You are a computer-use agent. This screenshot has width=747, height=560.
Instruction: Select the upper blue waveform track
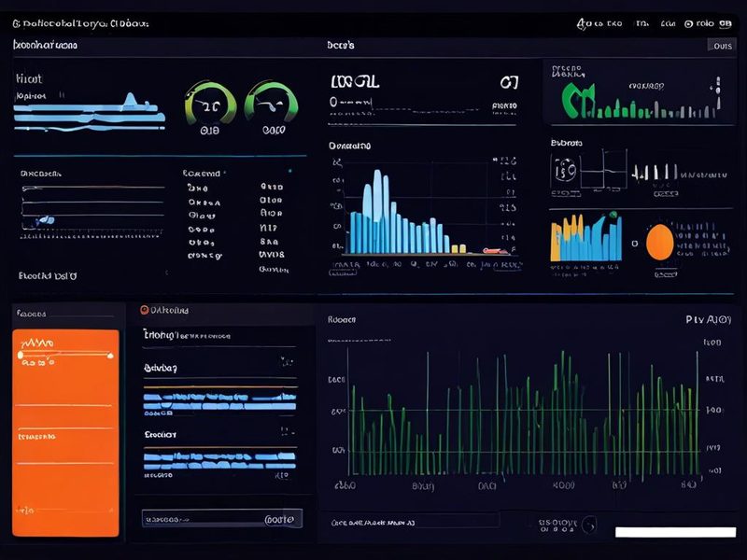[x=219, y=401]
